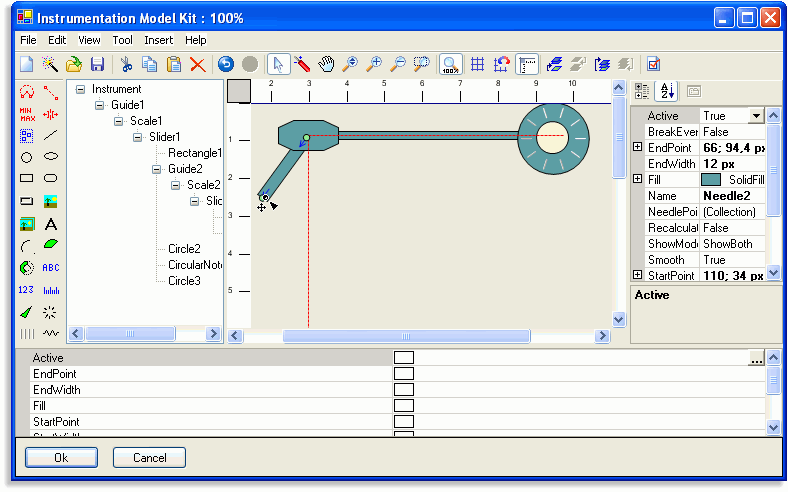
Task: Collapse the Guide2 tree node
Action: point(157,169)
